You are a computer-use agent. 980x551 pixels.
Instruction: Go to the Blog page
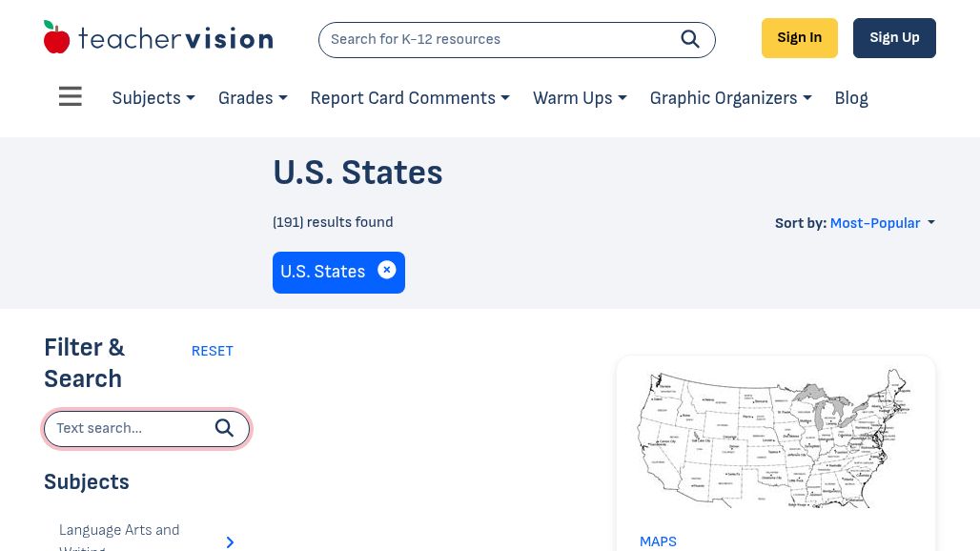tap(851, 98)
